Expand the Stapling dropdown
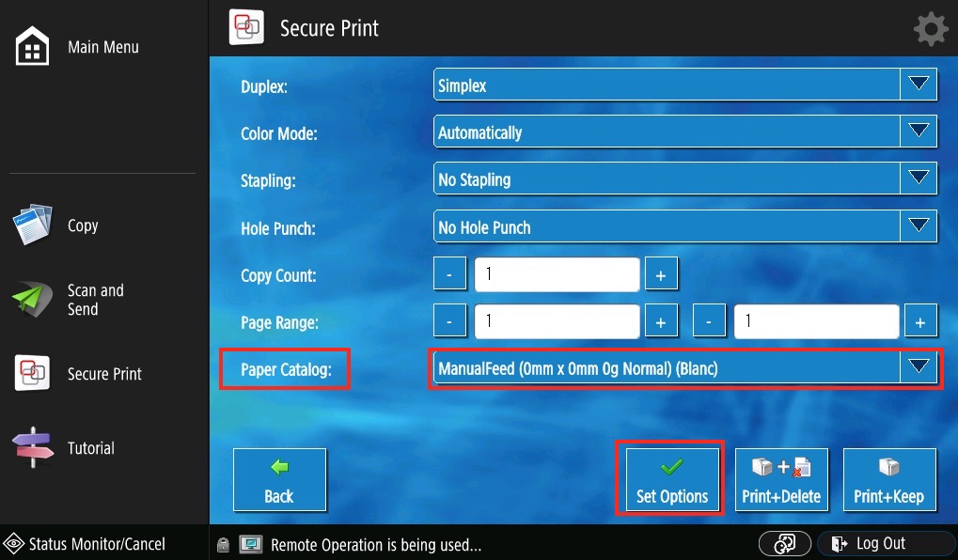958x560 pixels. (918, 179)
